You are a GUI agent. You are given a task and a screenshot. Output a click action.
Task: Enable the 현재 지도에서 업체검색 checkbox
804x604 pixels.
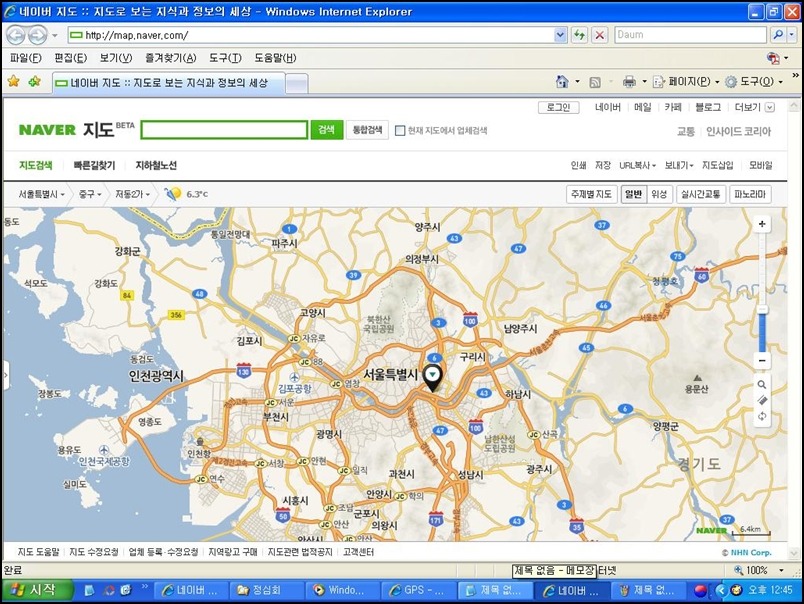(x=400, y=130)
